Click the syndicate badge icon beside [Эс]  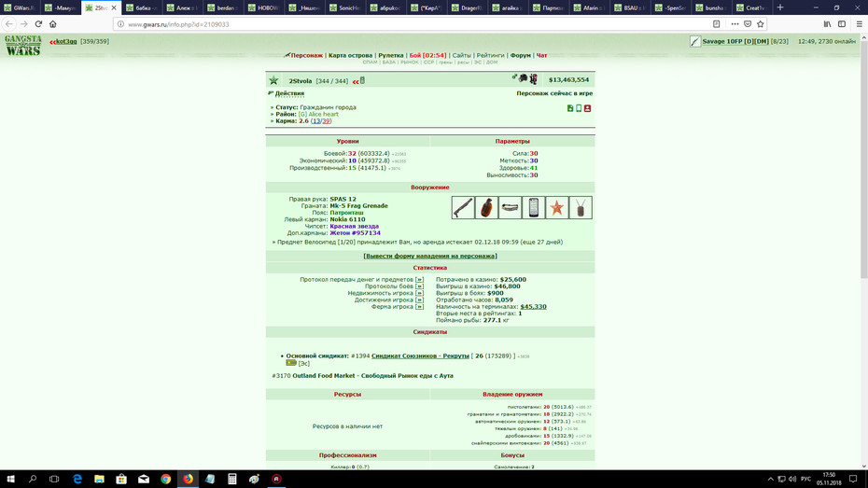(x=291, y=363)
